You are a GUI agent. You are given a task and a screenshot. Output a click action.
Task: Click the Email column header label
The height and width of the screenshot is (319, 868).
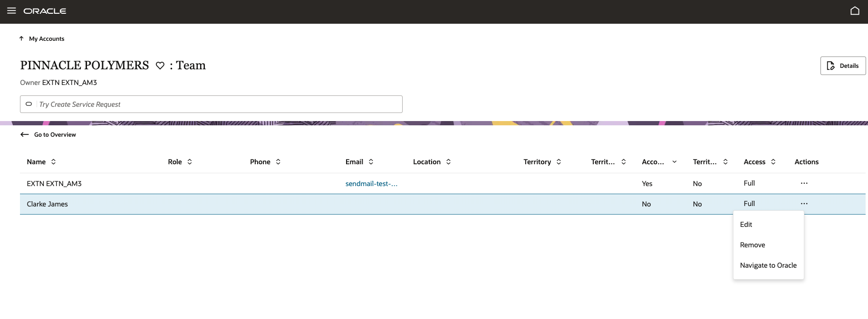pos(354,162)
